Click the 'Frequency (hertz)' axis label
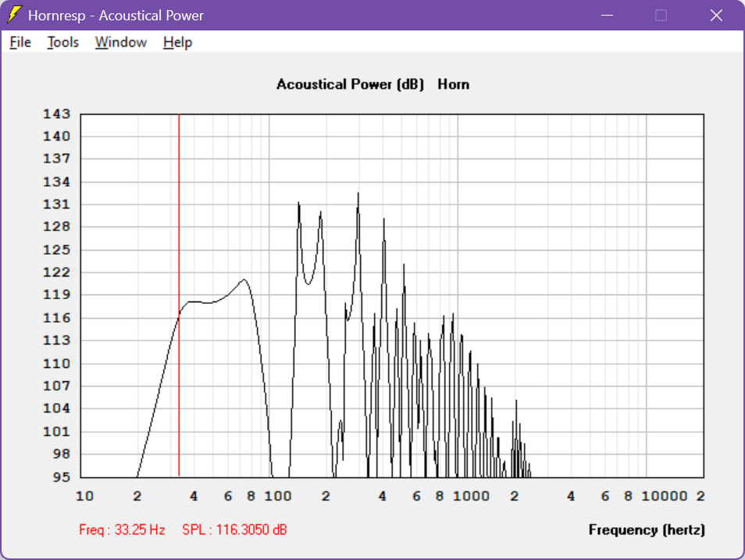Viewport: 745px width, 560px height. (647, 530)
